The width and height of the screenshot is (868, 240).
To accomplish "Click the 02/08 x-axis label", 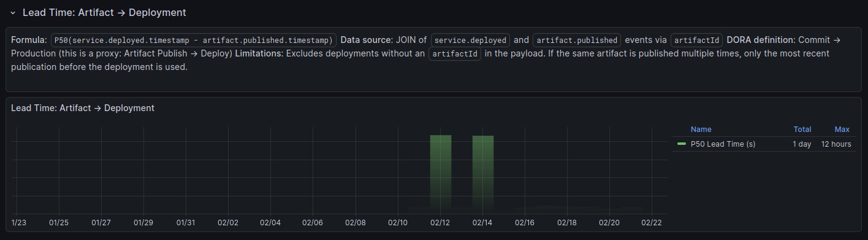I will pos(355,222).
